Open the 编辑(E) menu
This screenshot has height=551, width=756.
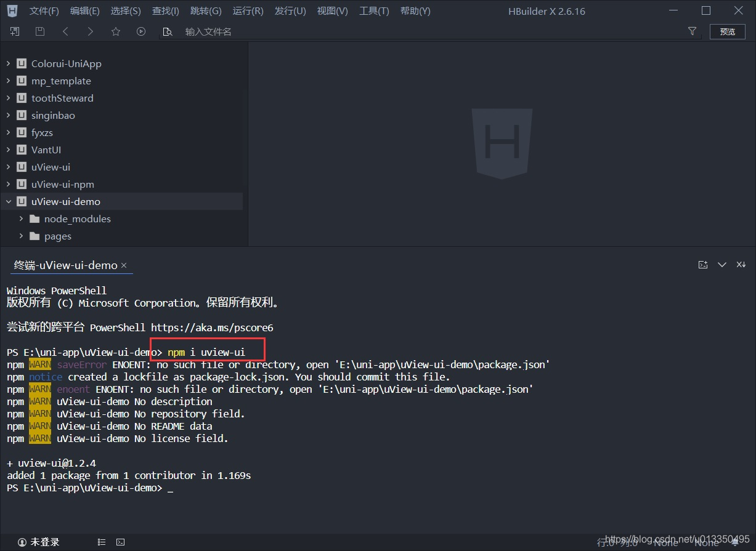pos(85,11)
